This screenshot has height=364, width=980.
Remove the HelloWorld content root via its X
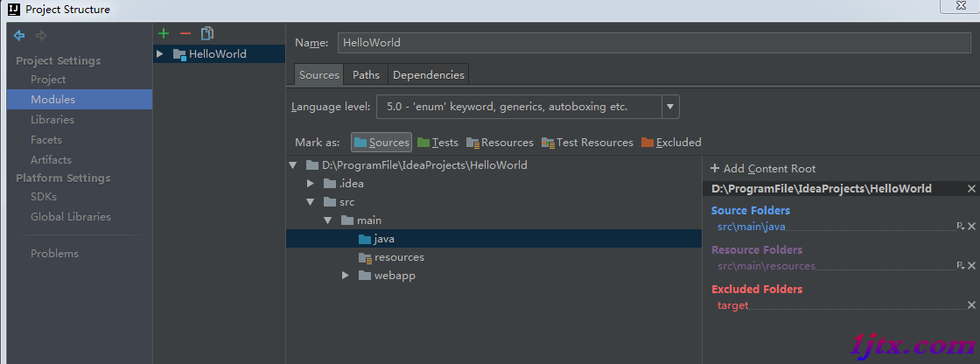[x=971, y=188]
